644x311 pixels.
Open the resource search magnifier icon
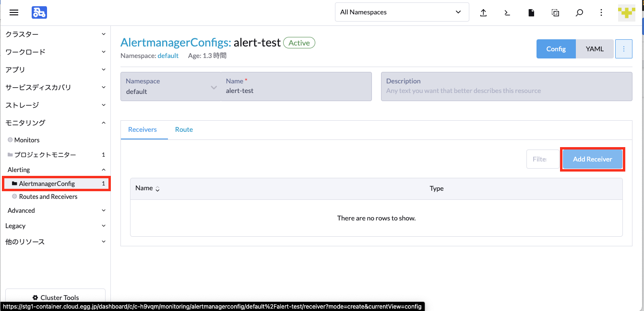579,12
